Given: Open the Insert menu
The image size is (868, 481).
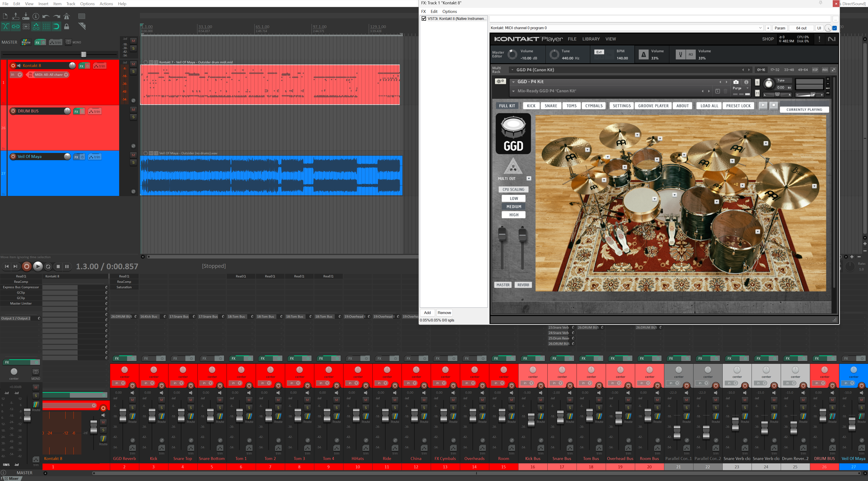Looking at the screenshot, I should tap(43, 4).
